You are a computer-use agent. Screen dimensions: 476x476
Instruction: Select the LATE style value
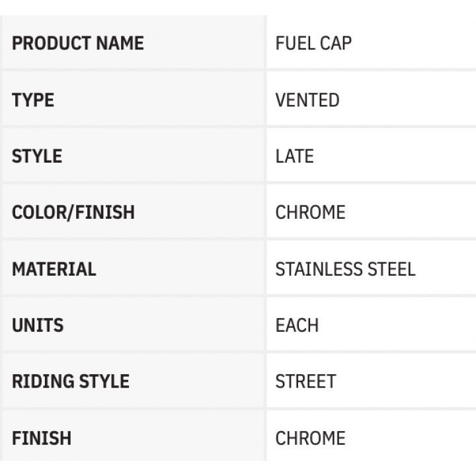click(294, 157)
